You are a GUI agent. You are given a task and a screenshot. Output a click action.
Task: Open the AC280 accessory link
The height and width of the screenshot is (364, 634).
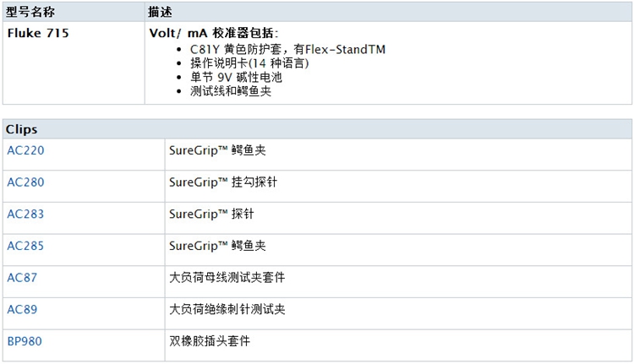tap(25, 182)
